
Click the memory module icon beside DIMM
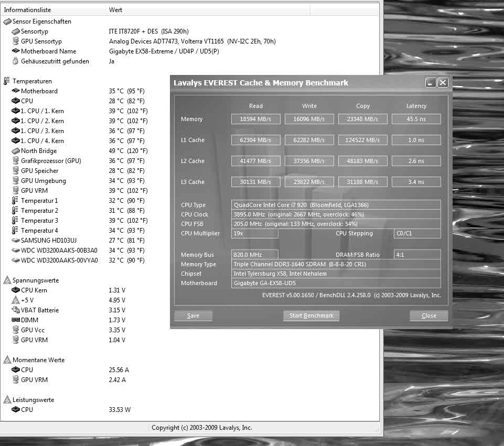pos(15,320)
